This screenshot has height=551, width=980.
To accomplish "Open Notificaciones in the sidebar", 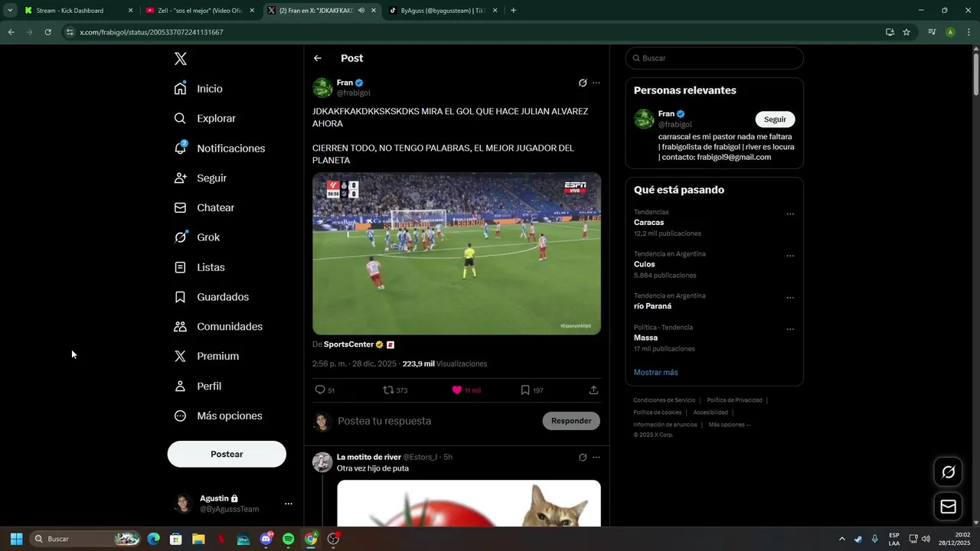I will [x=219, y=148].
